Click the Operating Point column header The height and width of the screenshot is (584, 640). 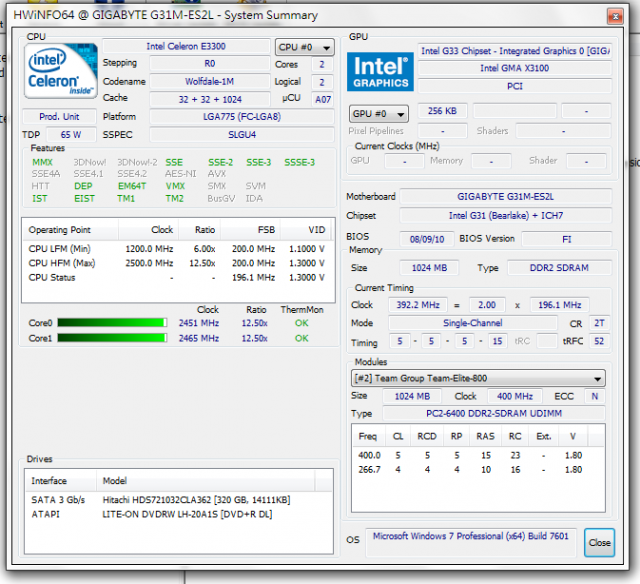[70, 230]
